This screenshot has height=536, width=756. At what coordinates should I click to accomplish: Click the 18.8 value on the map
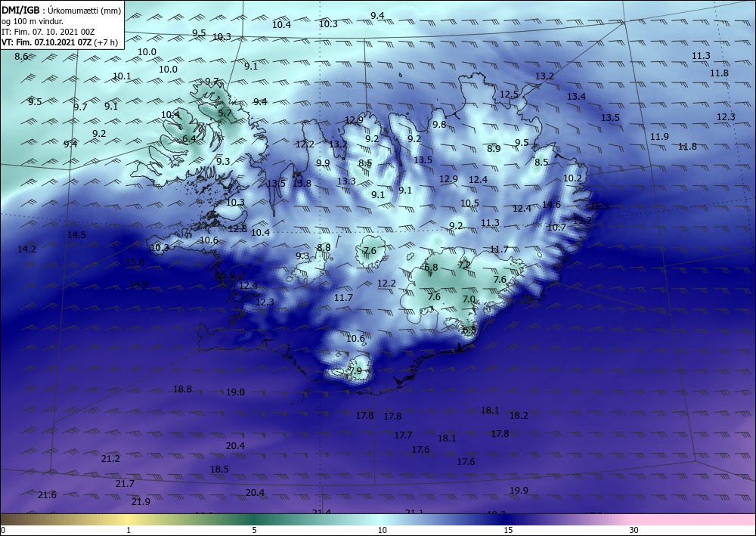coord(182,389)
